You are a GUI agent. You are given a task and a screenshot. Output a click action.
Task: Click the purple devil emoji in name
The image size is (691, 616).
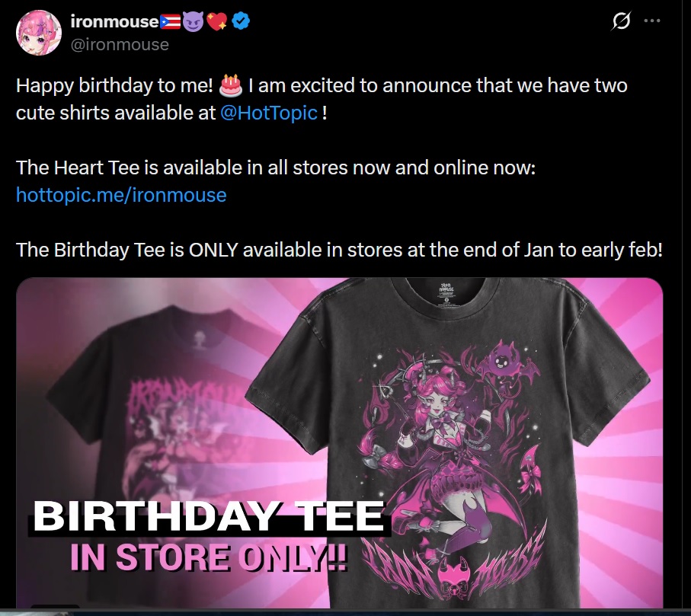(193, 21)
